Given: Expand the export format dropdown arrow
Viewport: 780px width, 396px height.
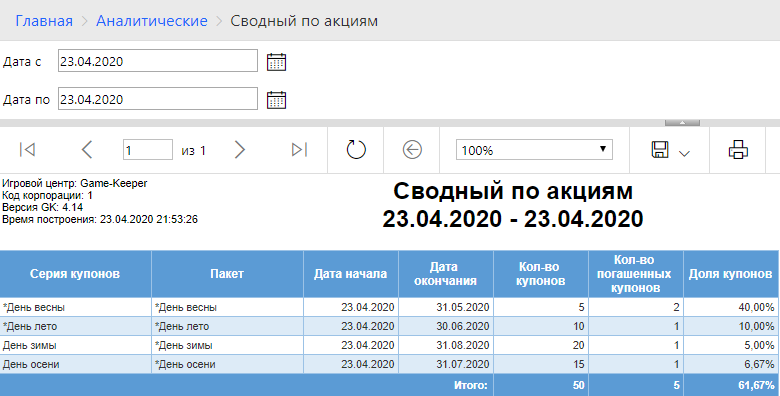Looking at the screenshot, I should click(684, 153).
